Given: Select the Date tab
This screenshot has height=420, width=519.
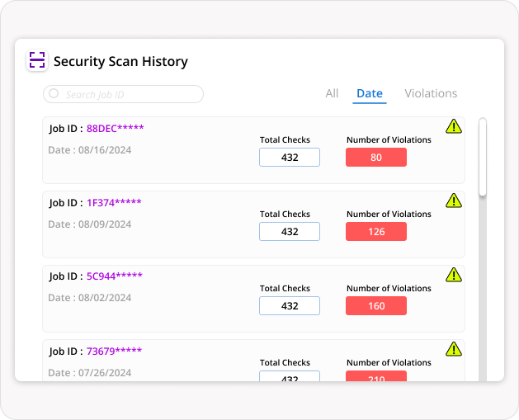Looking at the screenshot, I should pos(370,94).
